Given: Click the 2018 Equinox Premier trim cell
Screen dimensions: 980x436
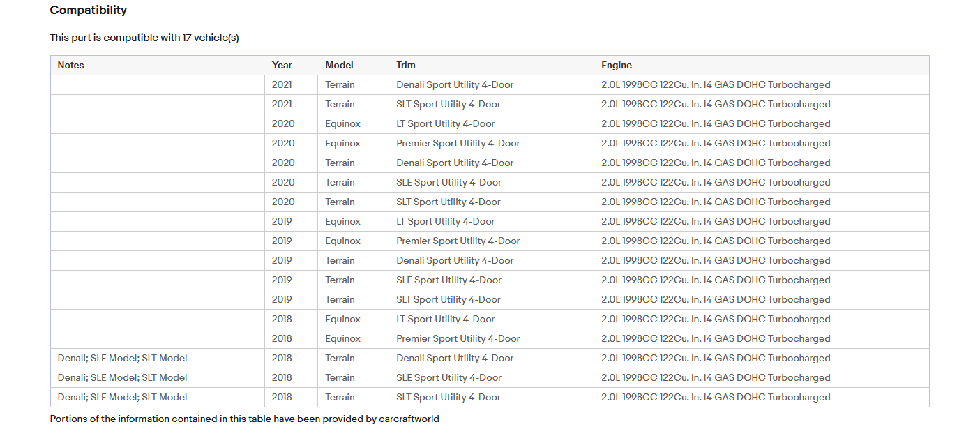Looking at the screenshot, I should click(458, 338).
